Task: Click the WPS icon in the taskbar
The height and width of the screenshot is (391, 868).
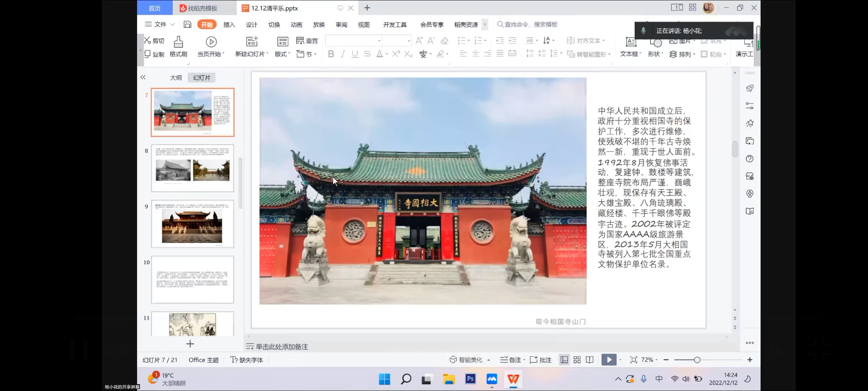Action: (513, 379)
